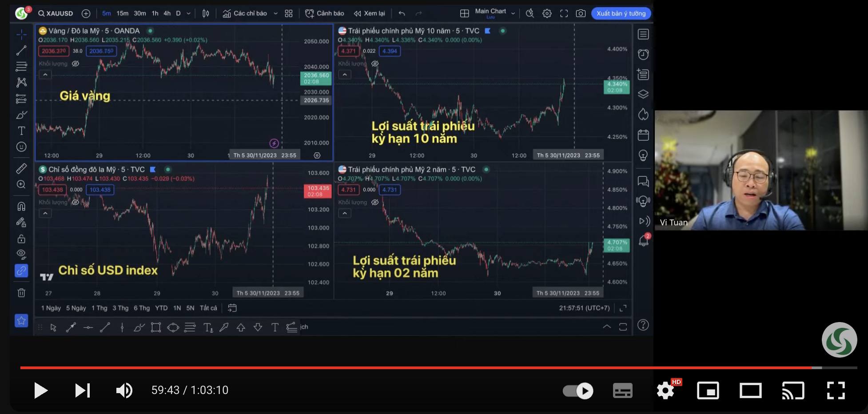This screenshot has width=868, height=414.
Task: Open the chart layout grid selector
Action: [465, 13]
